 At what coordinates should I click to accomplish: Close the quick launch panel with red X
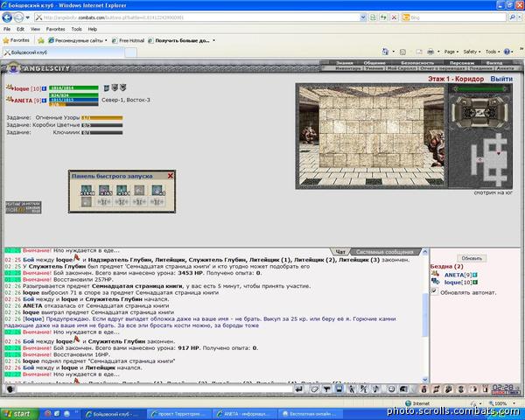coord(170,176)
